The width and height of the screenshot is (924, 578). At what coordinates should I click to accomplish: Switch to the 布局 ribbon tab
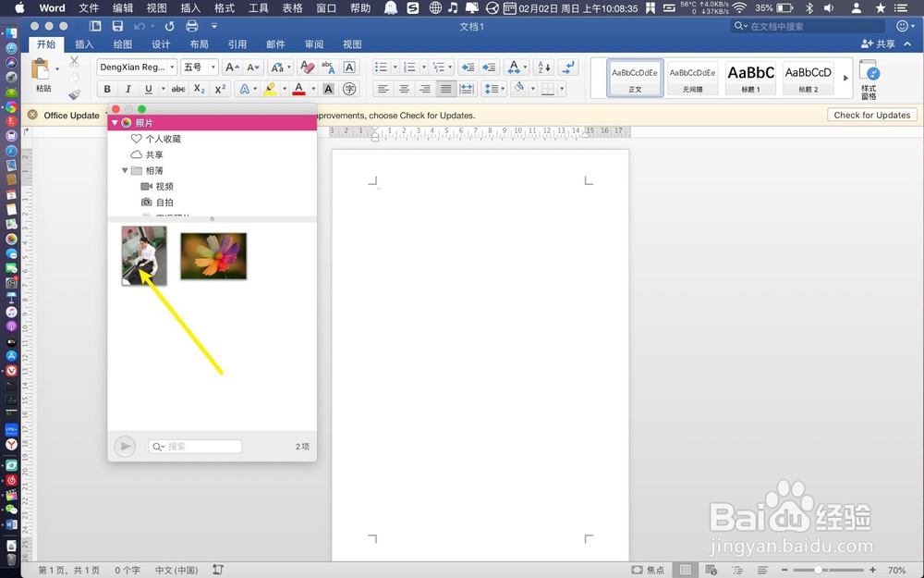point(200,44)
